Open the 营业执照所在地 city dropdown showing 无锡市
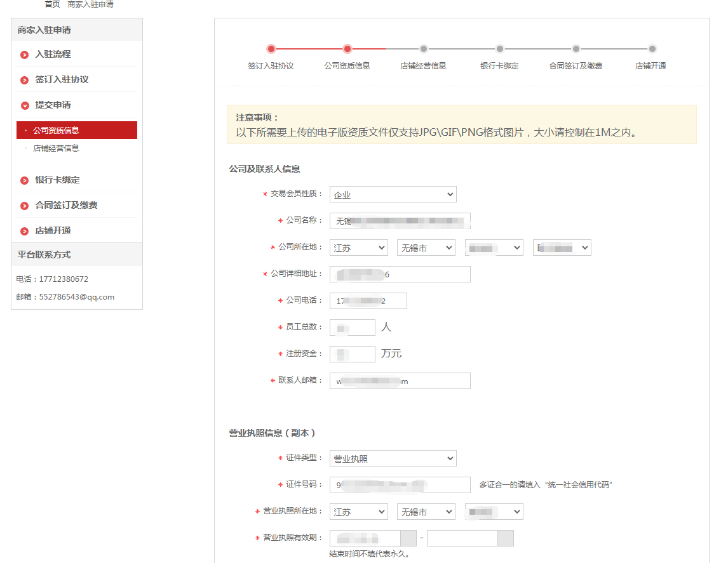The image size is (728, 563). [x=426, y=512]
